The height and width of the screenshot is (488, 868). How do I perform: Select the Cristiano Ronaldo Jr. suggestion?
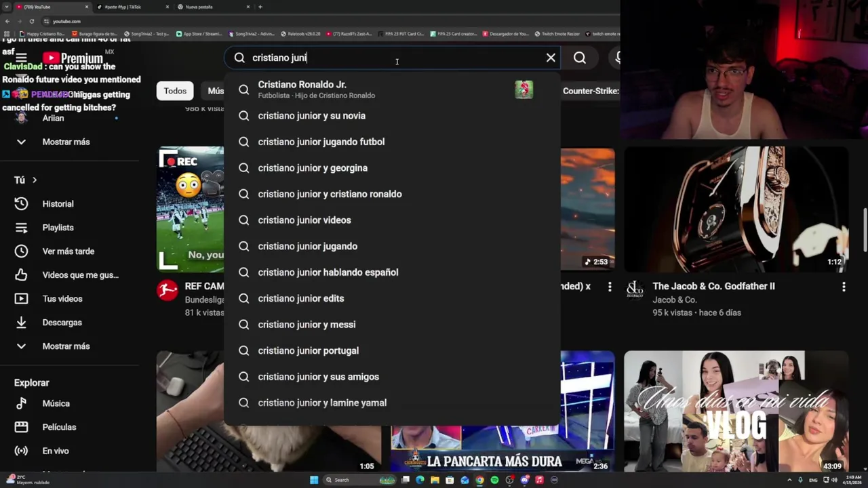pyautogui.click(x=392, y=89)
